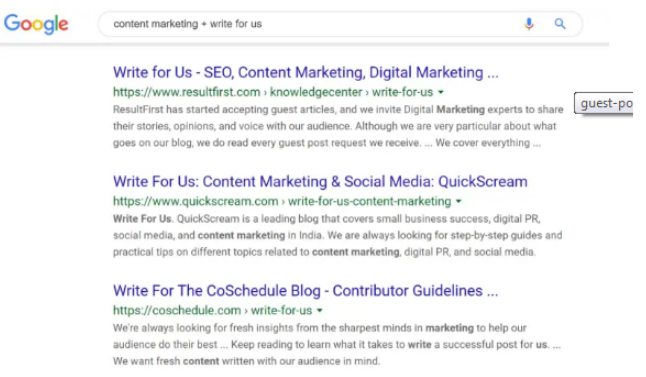This screenshot has width=646, height=377.
Task: Expand the quickscream.com URL dropdown arrow
Action: click(459, 201)
